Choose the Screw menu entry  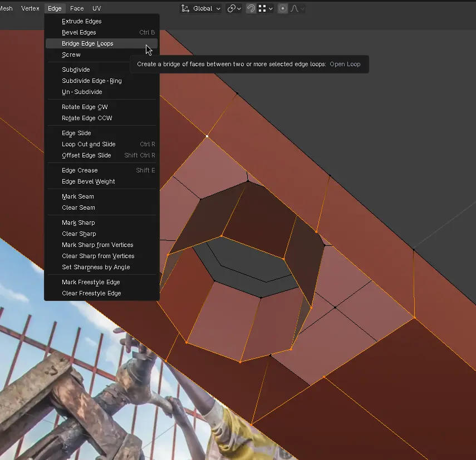[x=102, y=55]
